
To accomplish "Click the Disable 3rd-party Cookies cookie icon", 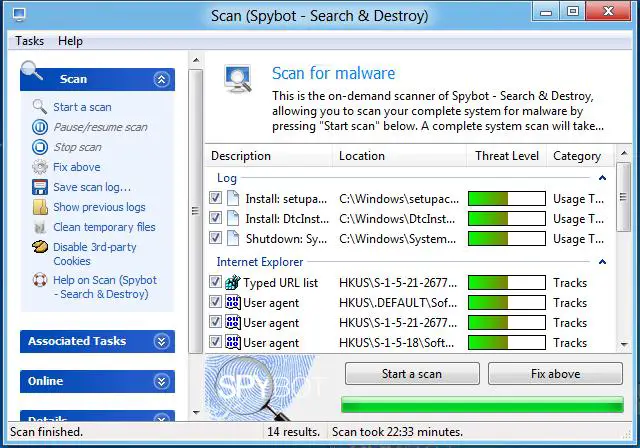I will (40, 247).
